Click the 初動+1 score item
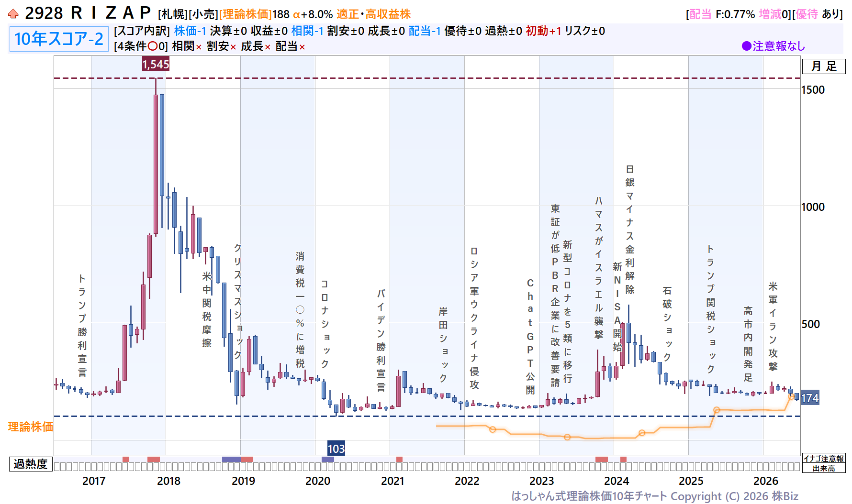The image size is (852, 504). click(543, 31)
